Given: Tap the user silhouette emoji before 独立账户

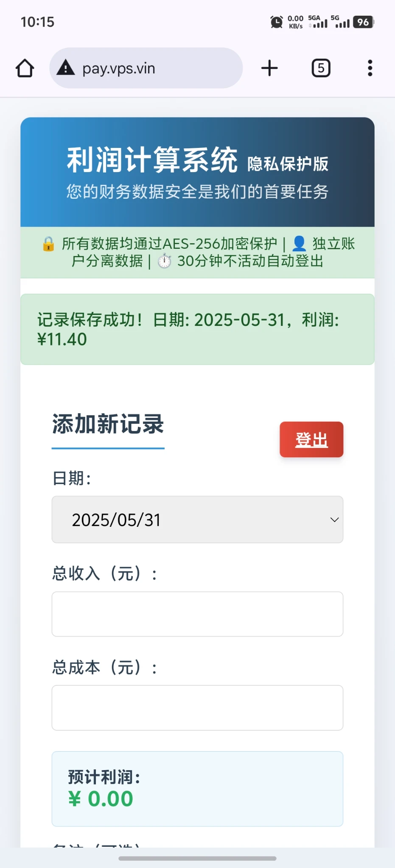Looking at the screenshot, I should tap(299, 244).
